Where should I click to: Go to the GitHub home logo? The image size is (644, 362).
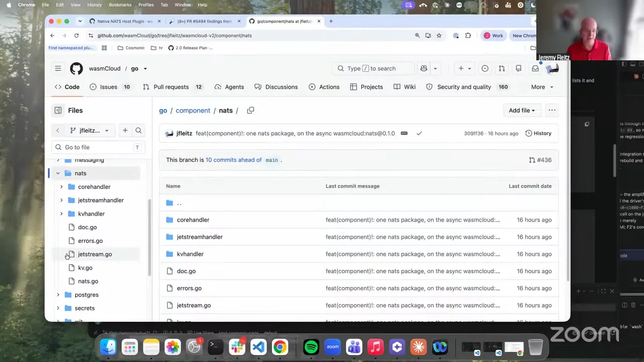(x=76, y=68)
